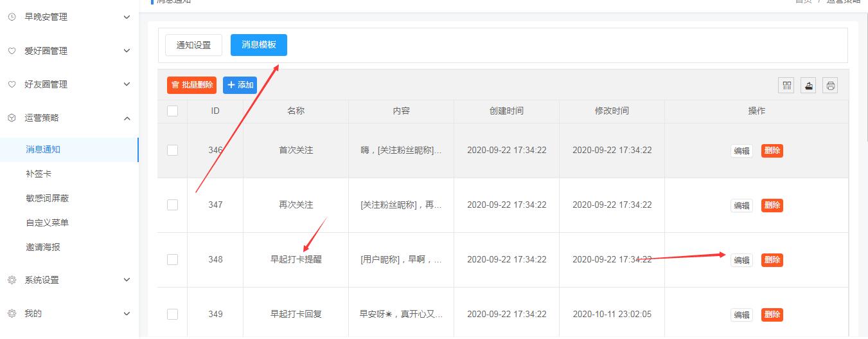Viewport: 868px width, 339px height.
Task: Edit the 早起打卡提醒 row 348
Action: point(741,261)
